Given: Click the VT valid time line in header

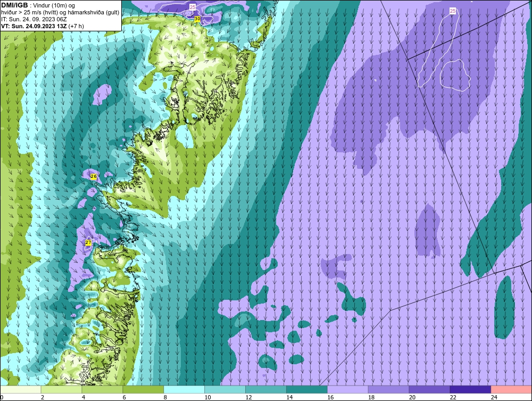Looking at the screenshot, I should 43,26.
